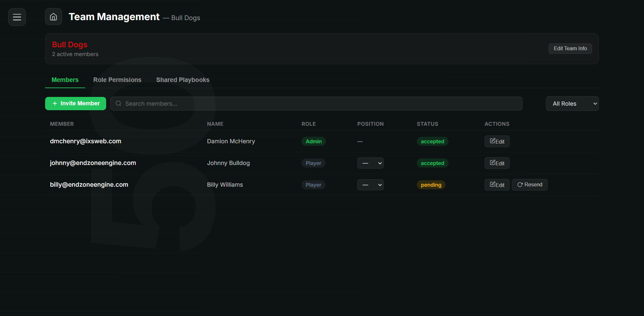The image size is (644, 316).
Task: Go to the home icon button
Action: pos(54,17)
